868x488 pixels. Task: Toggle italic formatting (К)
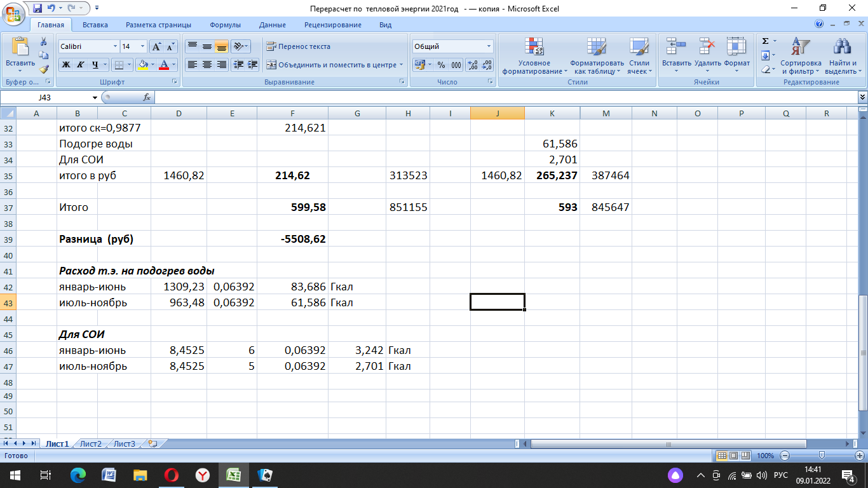(81, 65)
